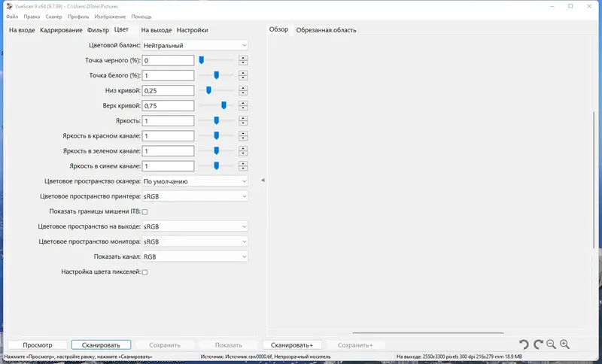Click the zoom in magnifier icon
602x364 pixels.
click(564, 344)
